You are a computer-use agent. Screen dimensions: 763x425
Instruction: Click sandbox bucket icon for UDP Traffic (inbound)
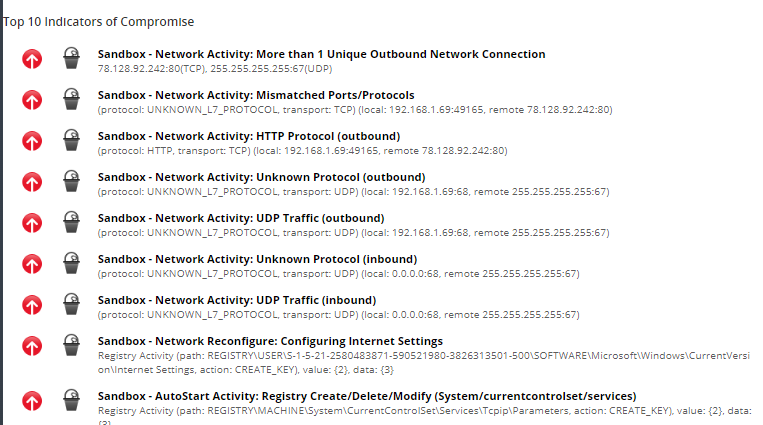[x=71, y=305]
